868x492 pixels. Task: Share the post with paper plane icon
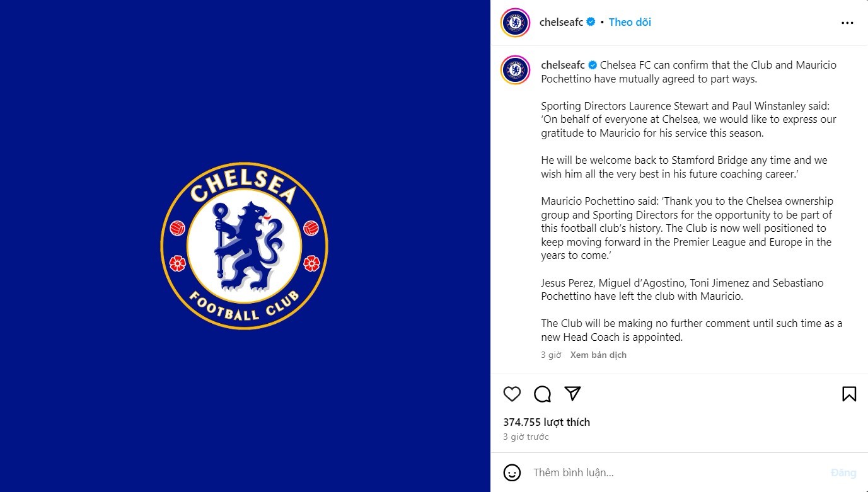pos(572,394)
